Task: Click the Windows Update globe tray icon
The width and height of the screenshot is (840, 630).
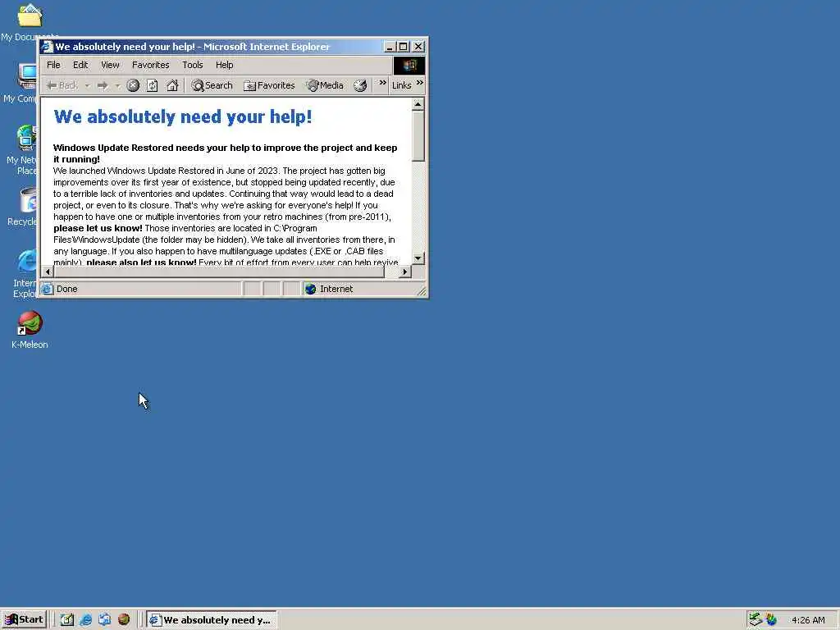Action: coord(771,620)
